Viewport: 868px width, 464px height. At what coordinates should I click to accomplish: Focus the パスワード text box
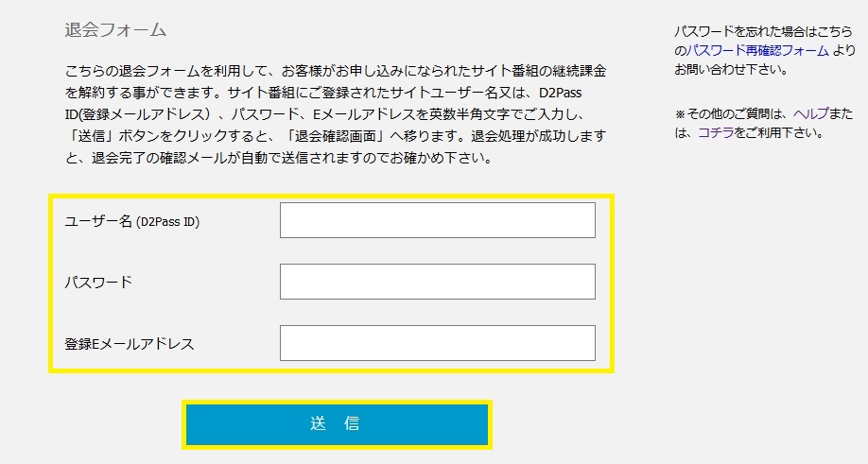(x=438, y=282)
